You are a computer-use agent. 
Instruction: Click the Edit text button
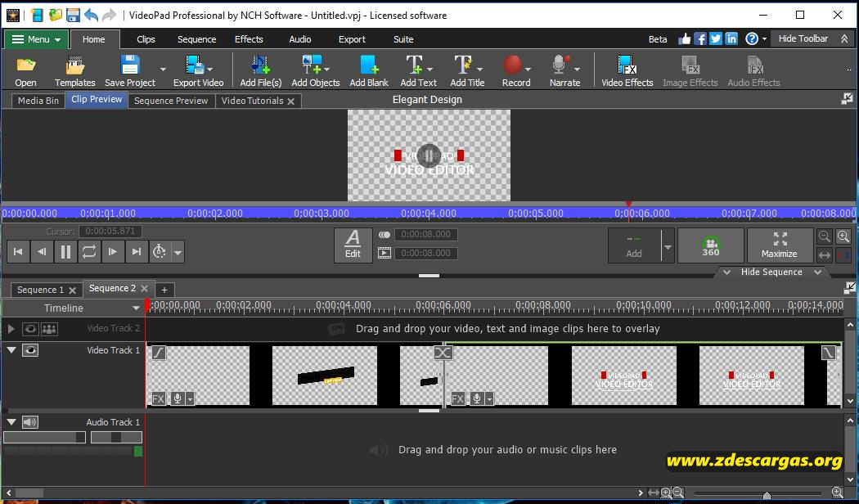(x=353, y=245)
